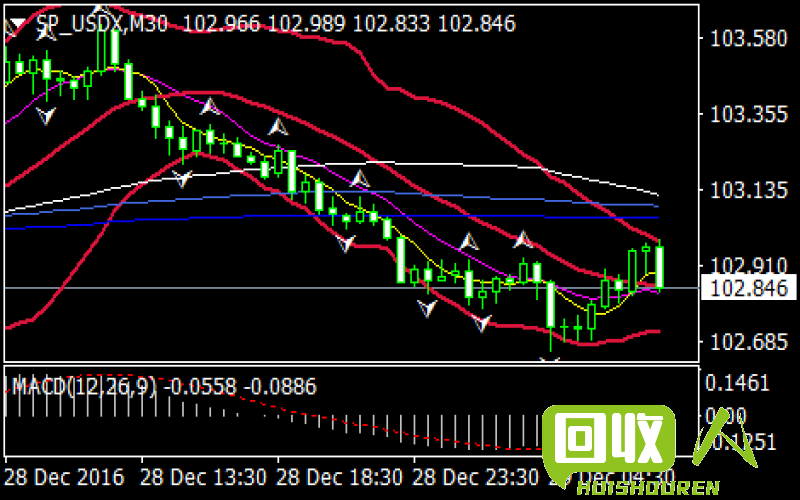The width and height of the screenshot is (800, 500).
Task: Click the low value 102.833
Action: [391, 24]
